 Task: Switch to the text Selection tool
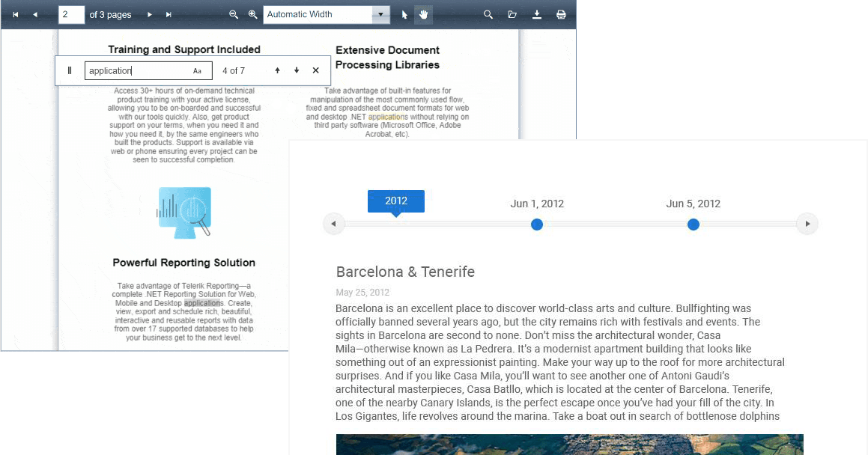[404, 14]
